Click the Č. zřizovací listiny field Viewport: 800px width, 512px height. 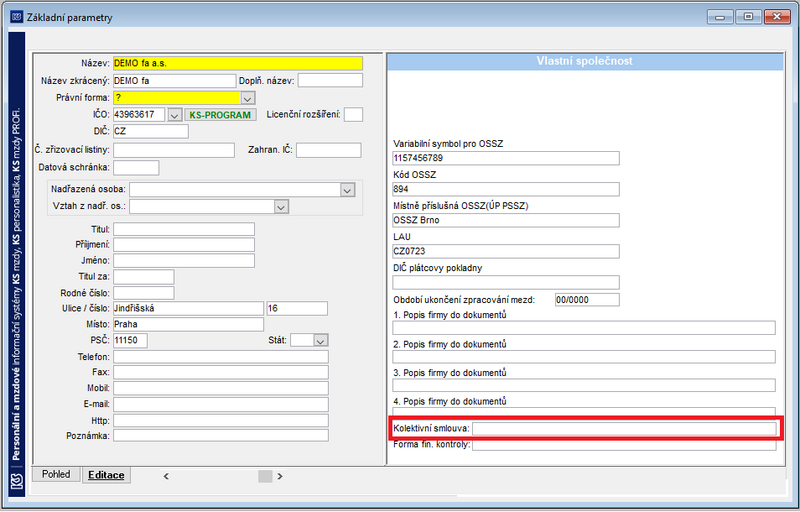[x=174, y=150]
